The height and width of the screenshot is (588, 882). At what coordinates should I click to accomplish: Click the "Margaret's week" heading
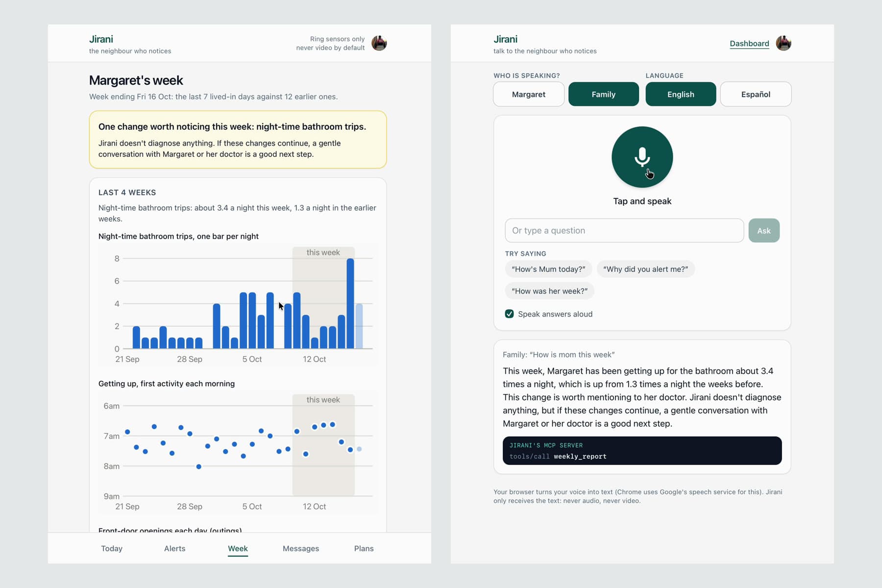coord(136,80)
